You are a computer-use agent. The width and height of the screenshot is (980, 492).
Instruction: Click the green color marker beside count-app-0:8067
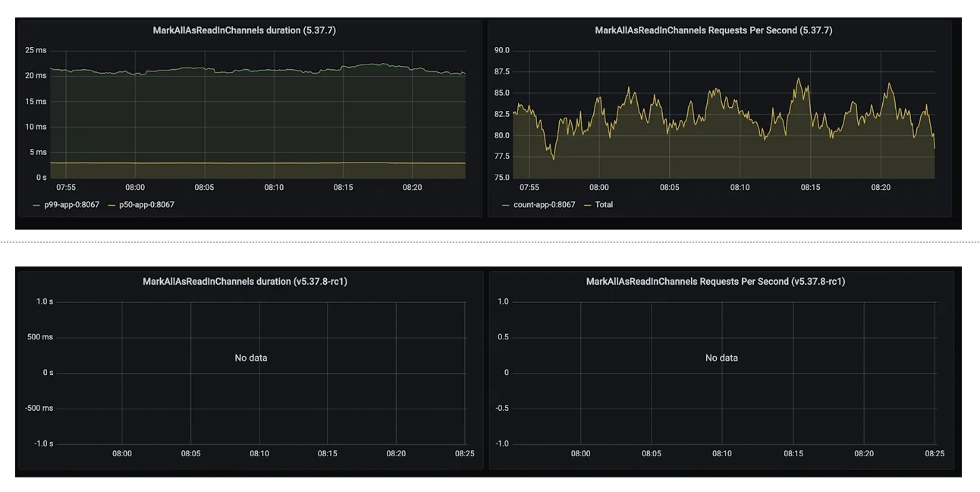(x=507, y=205)
